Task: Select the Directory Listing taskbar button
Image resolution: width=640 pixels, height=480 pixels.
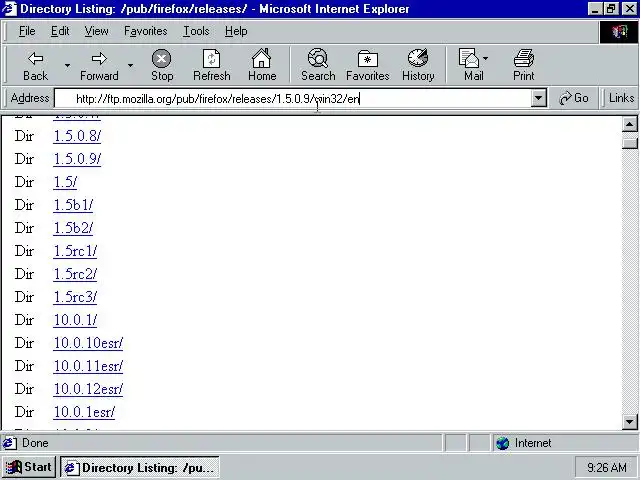Action: (x=140, y=467)
